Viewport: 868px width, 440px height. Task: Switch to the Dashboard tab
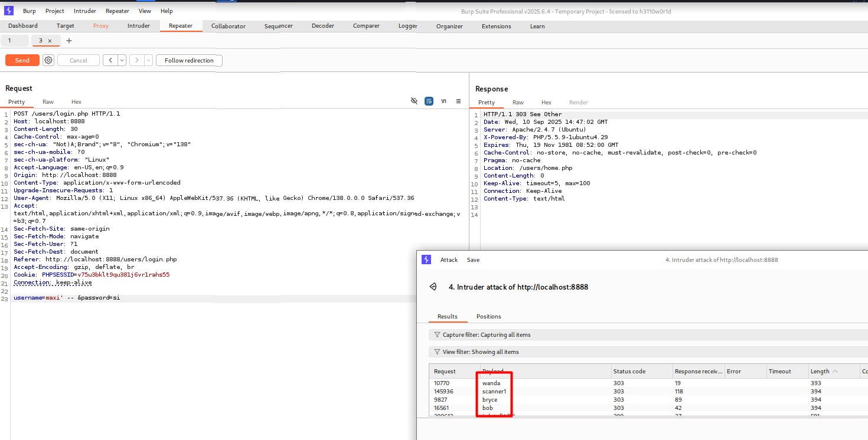pyautogui.click(x=23, y=26)
